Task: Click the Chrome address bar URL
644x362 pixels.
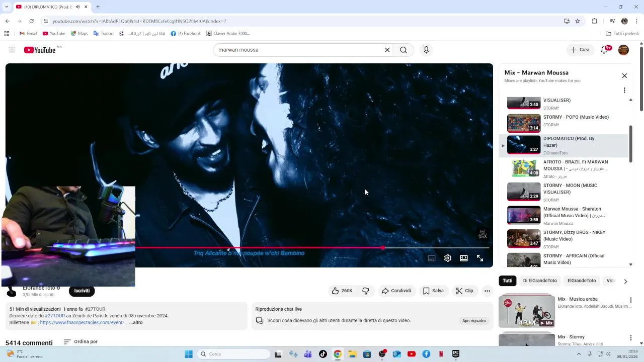Action: click(139, 21)
